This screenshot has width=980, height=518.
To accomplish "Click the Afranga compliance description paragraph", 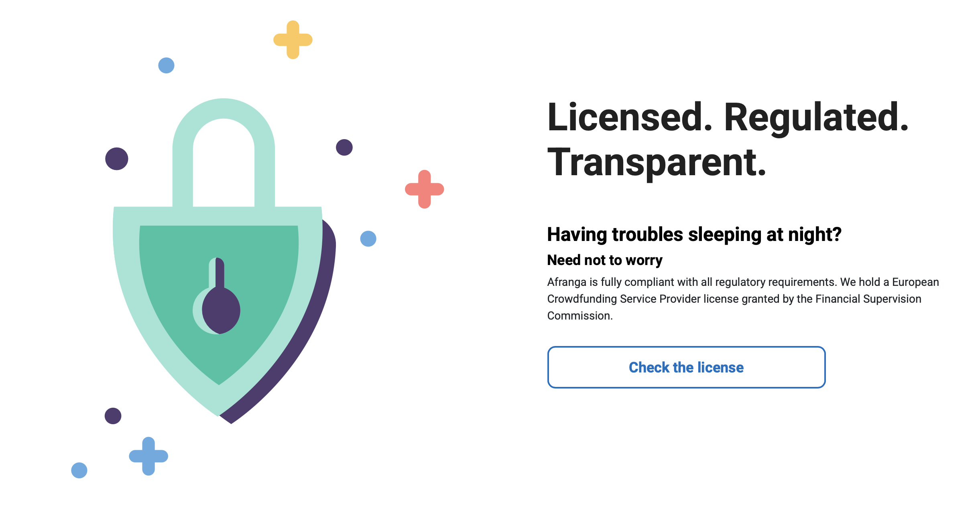I will click(742, 299).
